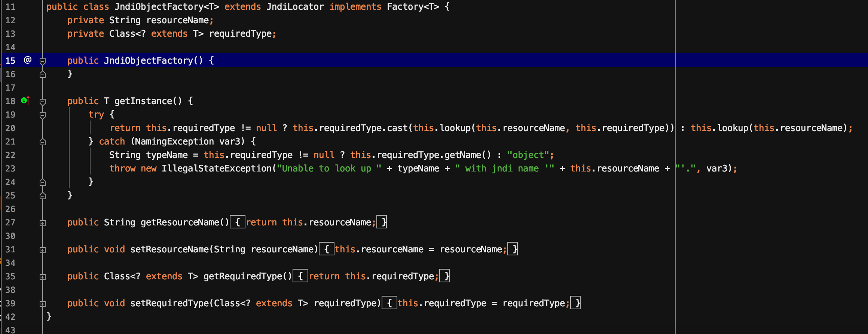Click line number 20 in the gutter

pyautogui.click(x=10, y=128)
